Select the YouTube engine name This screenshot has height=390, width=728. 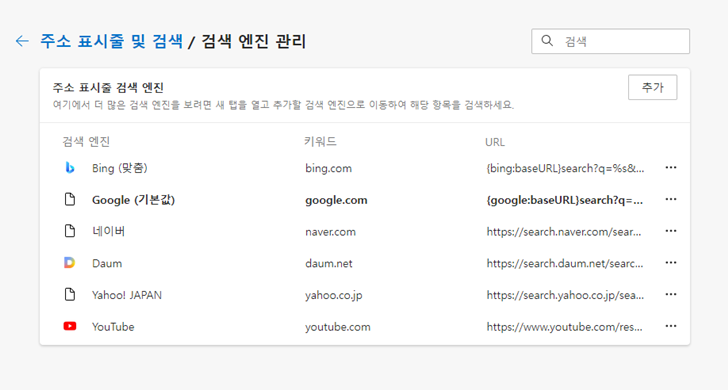click(113, 327)
